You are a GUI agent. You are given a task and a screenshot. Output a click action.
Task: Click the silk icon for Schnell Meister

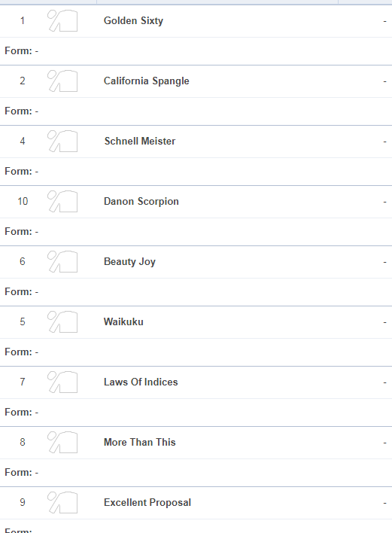pyautogui.click(x=62, y=141)
